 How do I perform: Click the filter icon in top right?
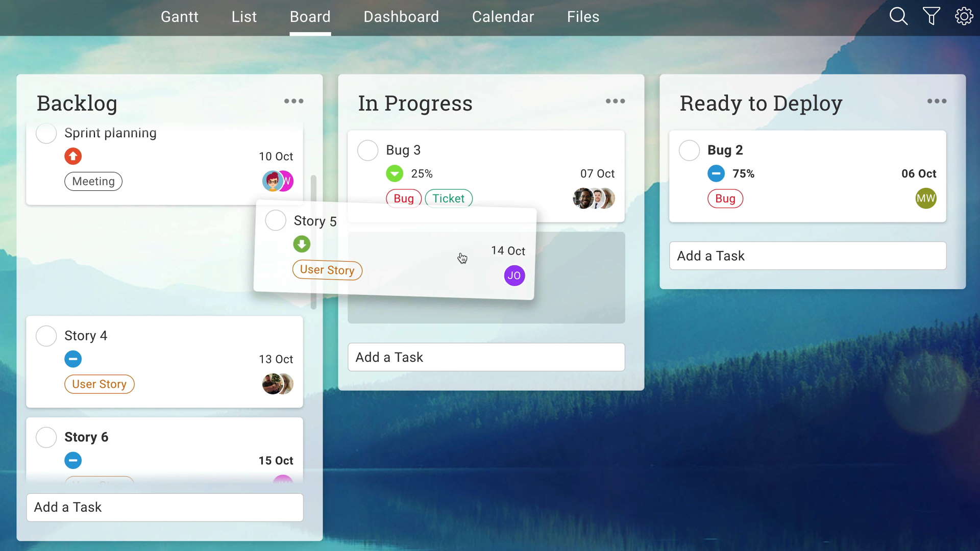click(932, 17)
